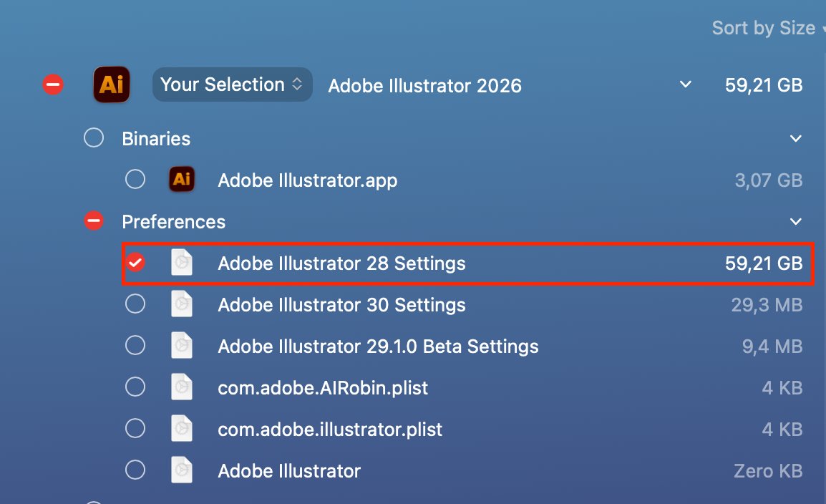Open the Sort by Size menu
This screenshot has height=504, width=826.
coord(768,27)
